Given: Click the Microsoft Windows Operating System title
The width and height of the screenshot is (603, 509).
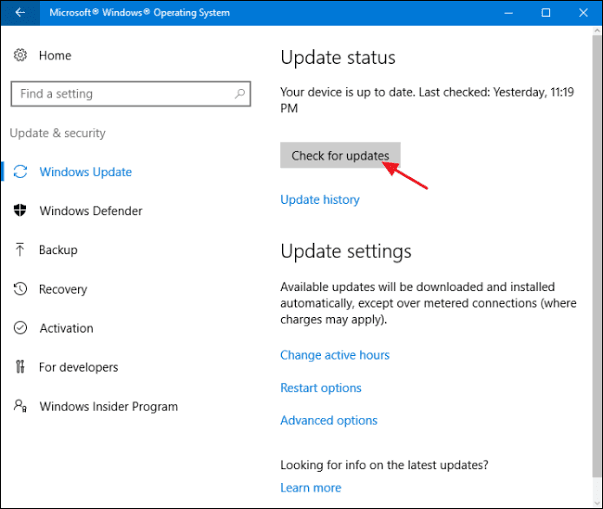Looking at the screenshot, I should click(x=140, y=13).
